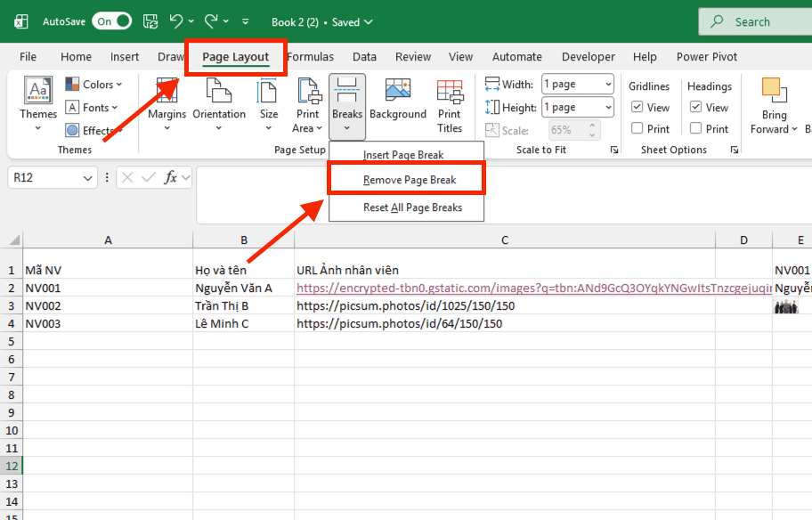The height and width of the screenshot is (520, 812).
Task: Click the Scale 65% spinner field
Action: click(x=573, y=130)
